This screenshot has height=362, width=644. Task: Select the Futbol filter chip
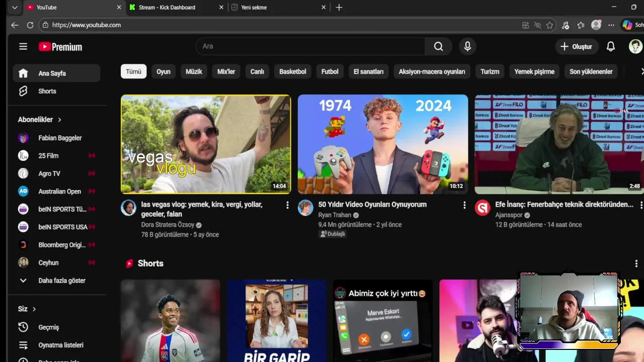click(x=330, y=71)
